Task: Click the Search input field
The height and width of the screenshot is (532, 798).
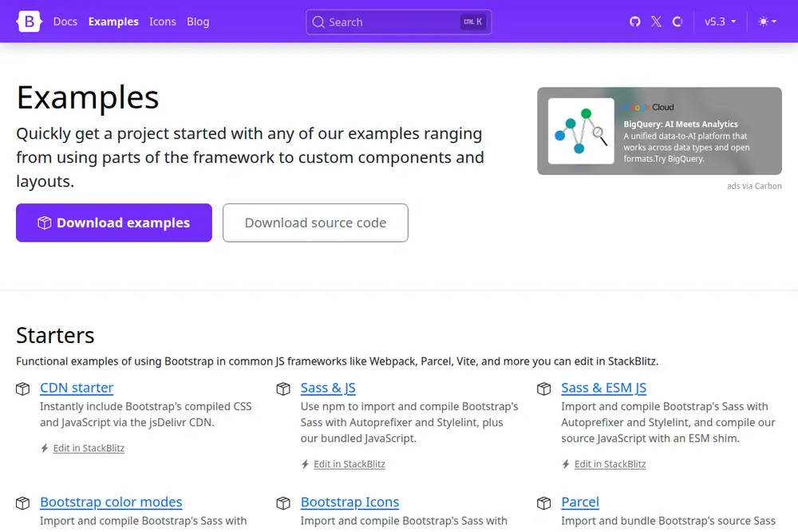Action: 398,22
